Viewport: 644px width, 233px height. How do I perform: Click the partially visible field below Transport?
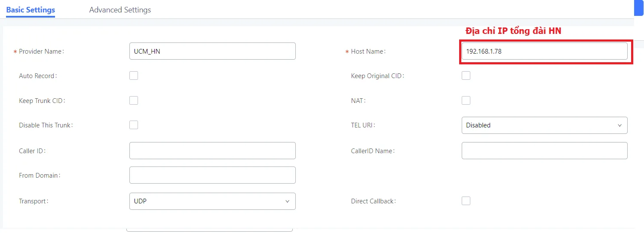(x=209, y=230)
